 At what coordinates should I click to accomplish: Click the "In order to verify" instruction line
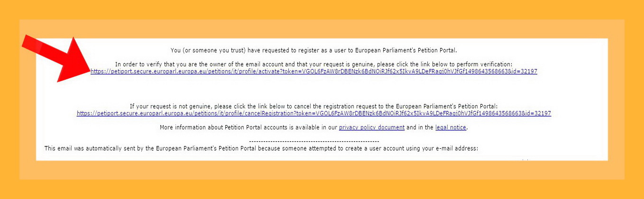click(x=313, y=64)
